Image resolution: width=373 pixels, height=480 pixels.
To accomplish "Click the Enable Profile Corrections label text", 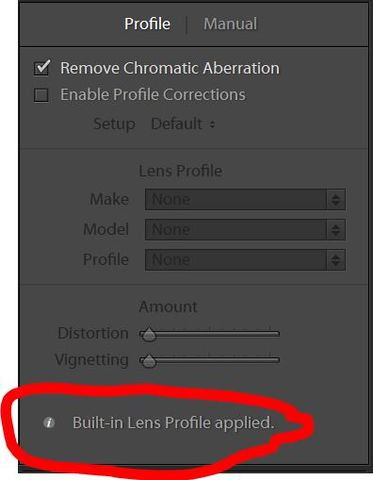I will [x=153, y=95].
